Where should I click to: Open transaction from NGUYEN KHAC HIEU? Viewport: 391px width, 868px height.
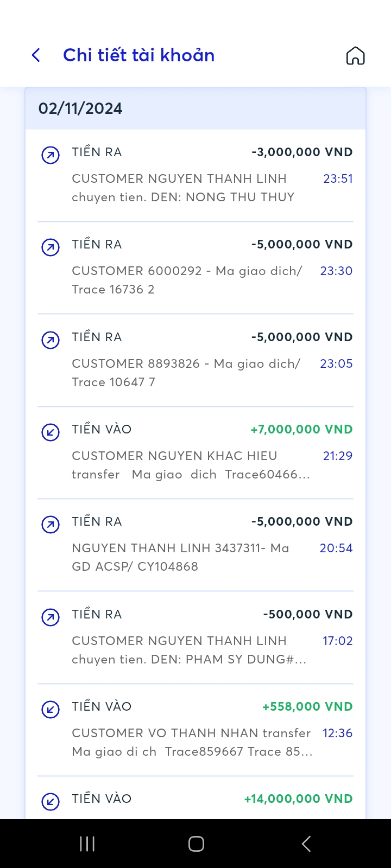(190, 465)
